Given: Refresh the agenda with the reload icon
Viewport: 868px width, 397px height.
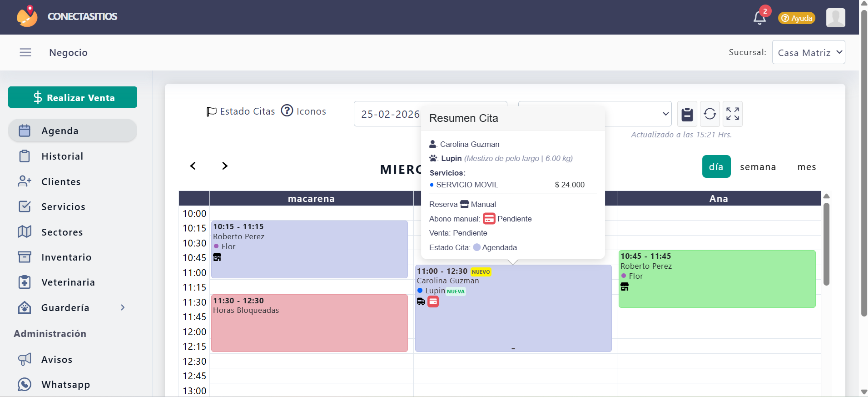Looking at the screenshot, I should click(710, 114).
